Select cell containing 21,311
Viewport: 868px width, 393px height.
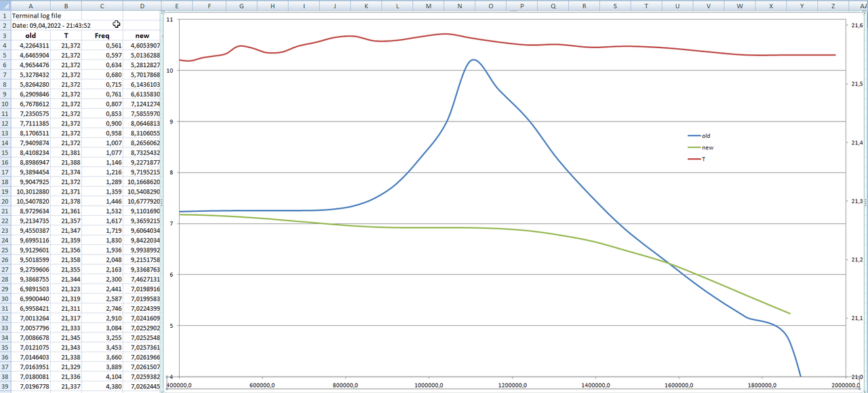tap(66, 309)
